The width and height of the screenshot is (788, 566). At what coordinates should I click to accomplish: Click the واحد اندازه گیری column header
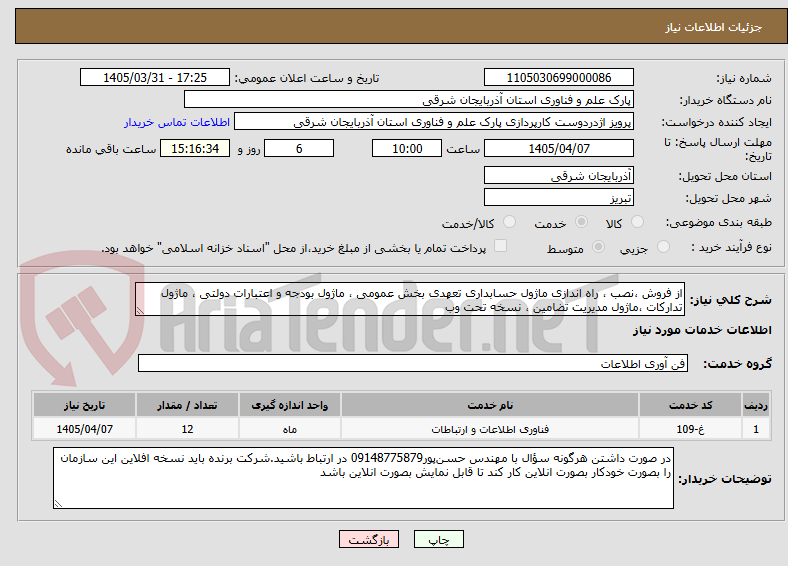tap(290, 405)
